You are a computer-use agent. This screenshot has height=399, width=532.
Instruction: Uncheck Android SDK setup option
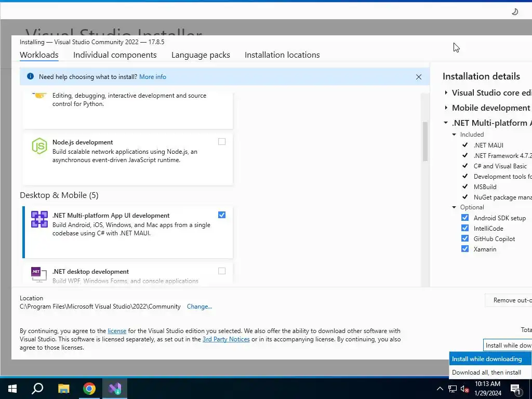tap(465, 218)
